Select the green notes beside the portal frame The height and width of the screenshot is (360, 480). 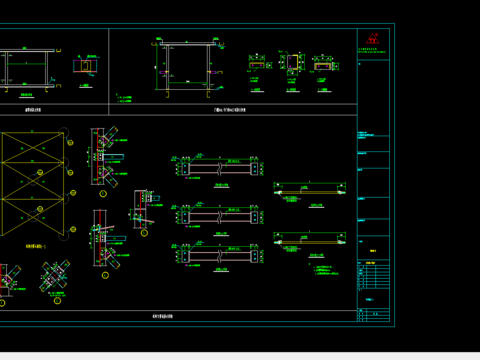(x=124, y=99)
